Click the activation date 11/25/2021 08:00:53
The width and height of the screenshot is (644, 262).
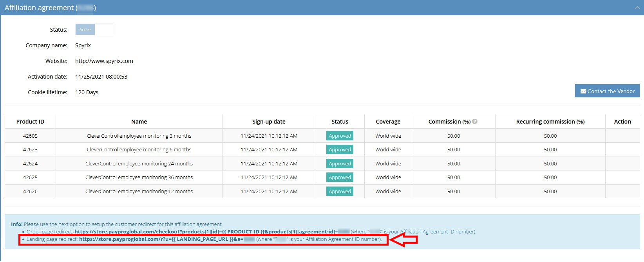coord(101,77)
